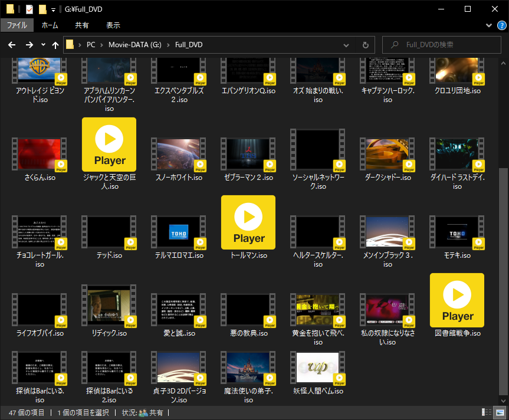Collapse the ribbon with the chevron arrow
Screen dimensions: 509x420
coord(488,25)
